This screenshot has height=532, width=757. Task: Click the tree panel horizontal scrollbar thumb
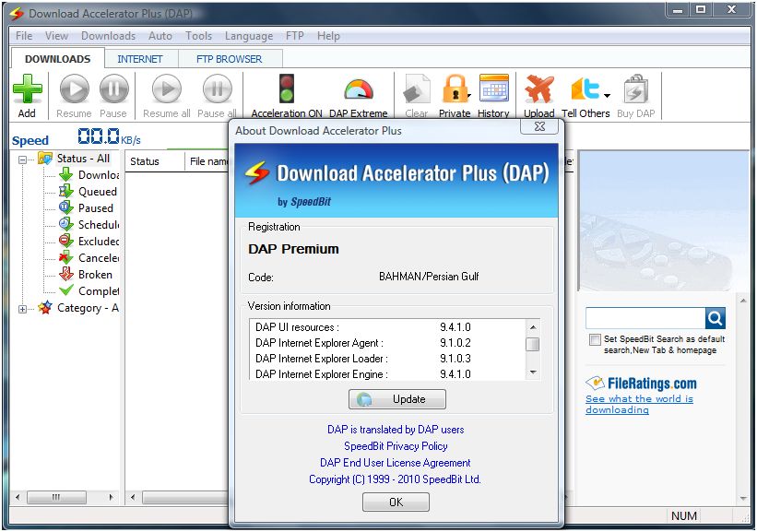tap(56, 497)
